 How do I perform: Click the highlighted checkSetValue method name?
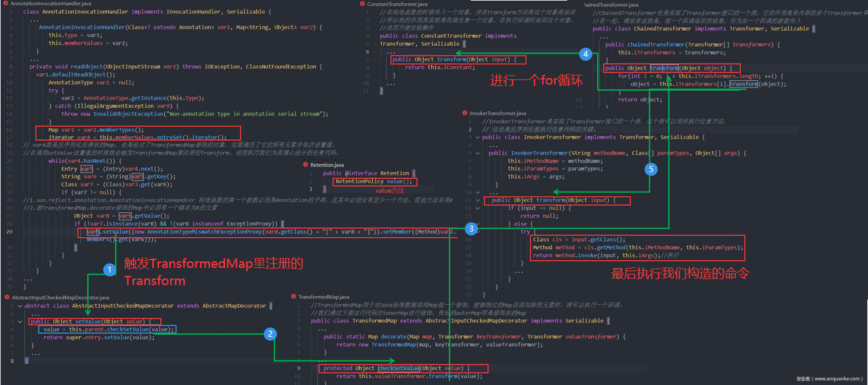pos(399,368)
